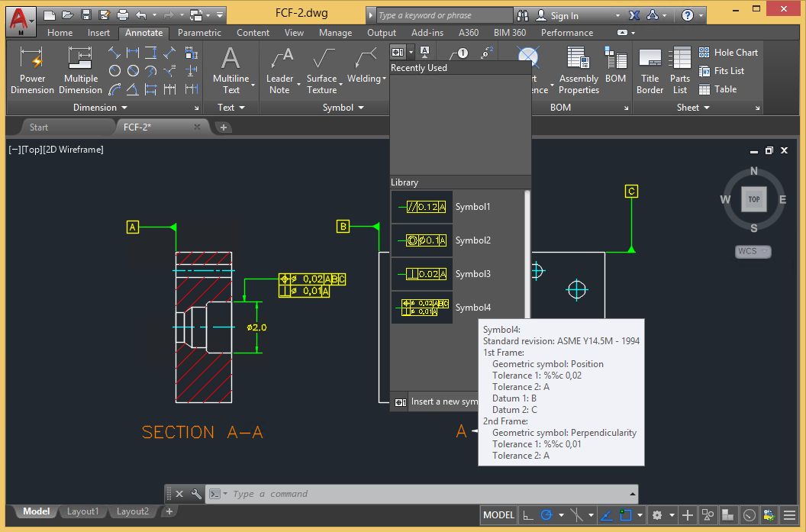The width and height of the screenshot is (806, 532).
Task: Insert a Table from Sheet panel
Action: 717,89
